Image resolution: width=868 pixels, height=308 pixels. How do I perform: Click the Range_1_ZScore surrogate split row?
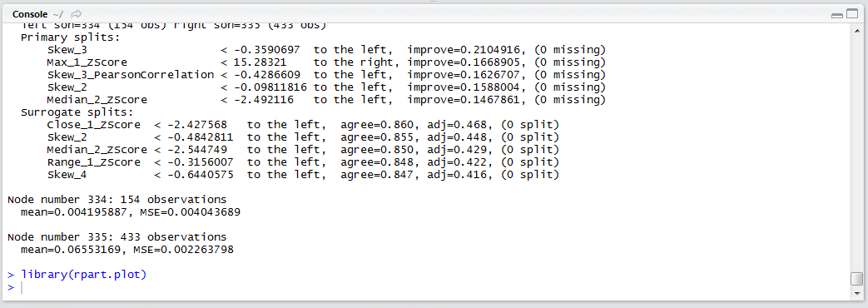coord(304,162)
